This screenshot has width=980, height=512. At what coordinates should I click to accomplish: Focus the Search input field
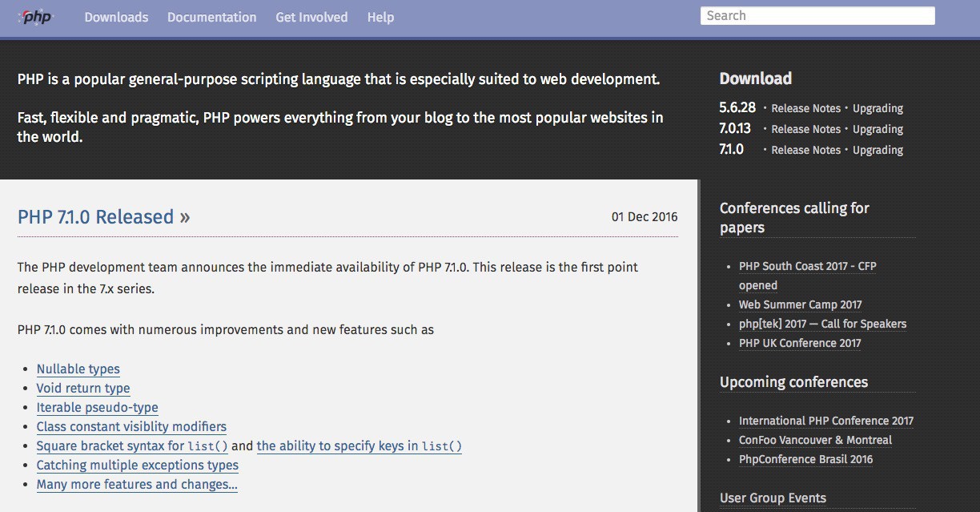coord(817,16)
